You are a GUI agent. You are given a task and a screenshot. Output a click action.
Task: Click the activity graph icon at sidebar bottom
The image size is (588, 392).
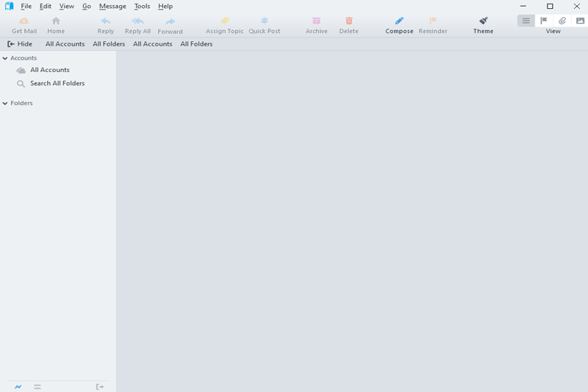point(18,387)
